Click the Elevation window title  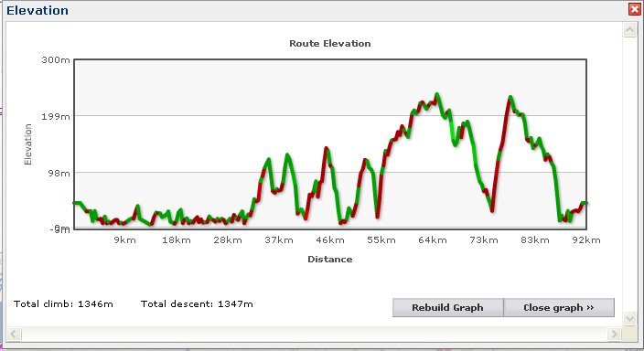(x=38, y=10)
